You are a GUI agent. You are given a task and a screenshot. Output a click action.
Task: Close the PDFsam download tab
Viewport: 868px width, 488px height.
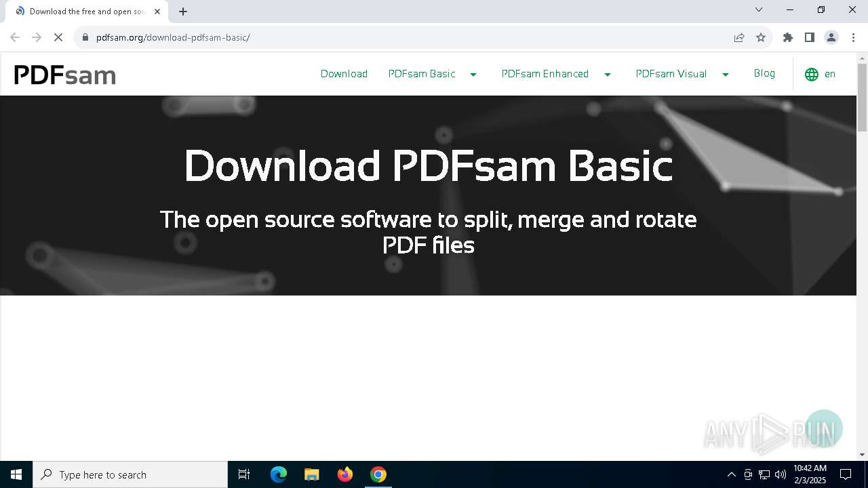tap(157, 12)
